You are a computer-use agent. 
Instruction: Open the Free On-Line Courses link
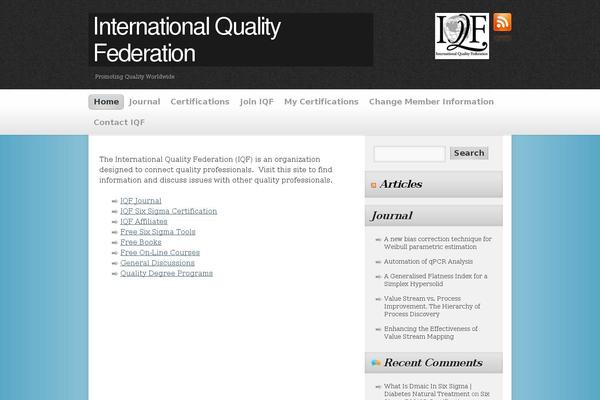pos(160,253)
